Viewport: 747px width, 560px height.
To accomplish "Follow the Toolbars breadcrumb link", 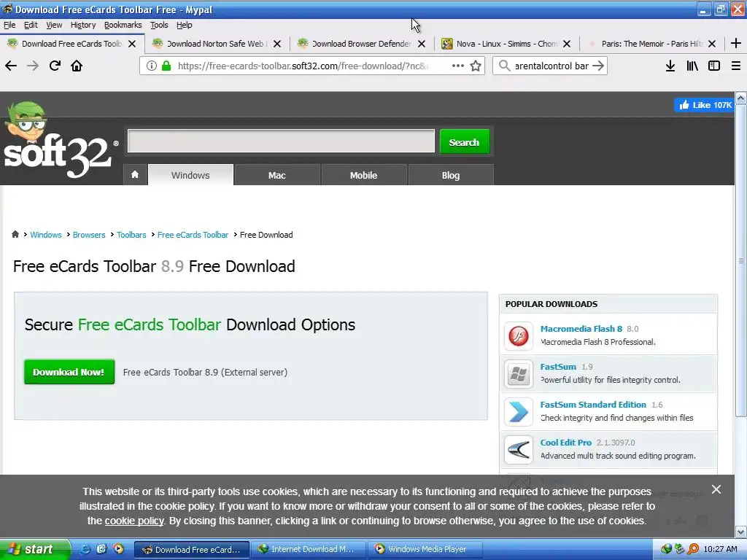I will coord(131,235).
